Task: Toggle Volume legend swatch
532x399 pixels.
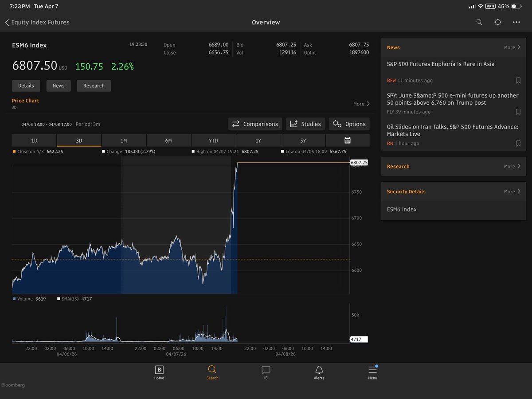Action: click(x=14, y=299)
